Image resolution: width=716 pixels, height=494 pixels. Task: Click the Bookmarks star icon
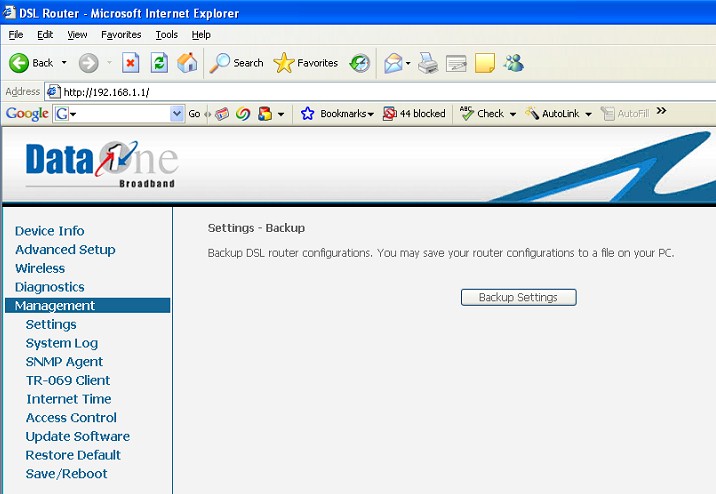click(x=308, y=114)
